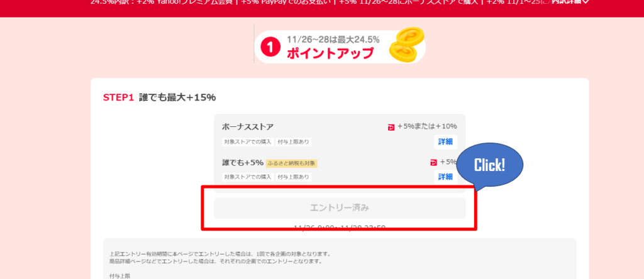Click 付与上限あり tag under 誰でも+5%

pos(294,177)
